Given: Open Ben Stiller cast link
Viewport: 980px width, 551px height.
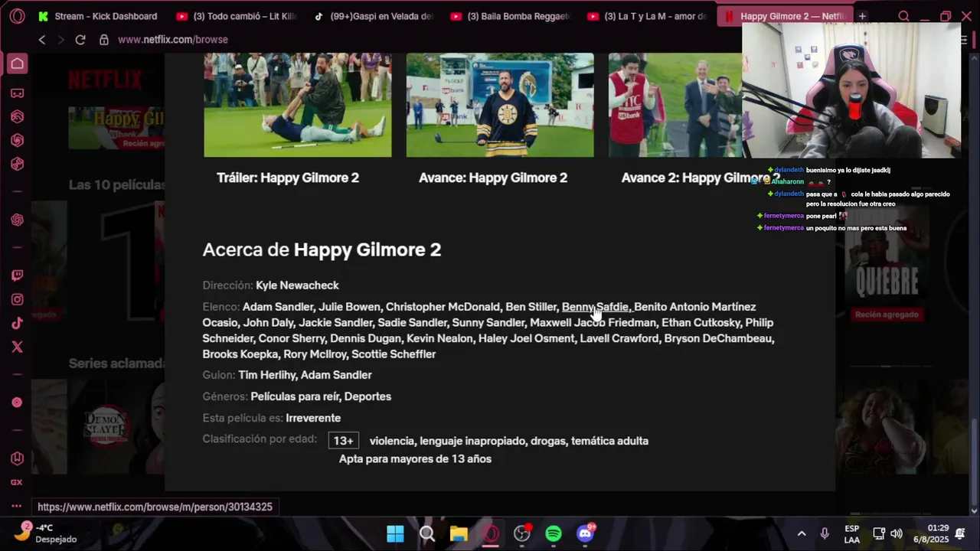Looking at the screenshot, I should pyautogui.click(x=531, y=307).
